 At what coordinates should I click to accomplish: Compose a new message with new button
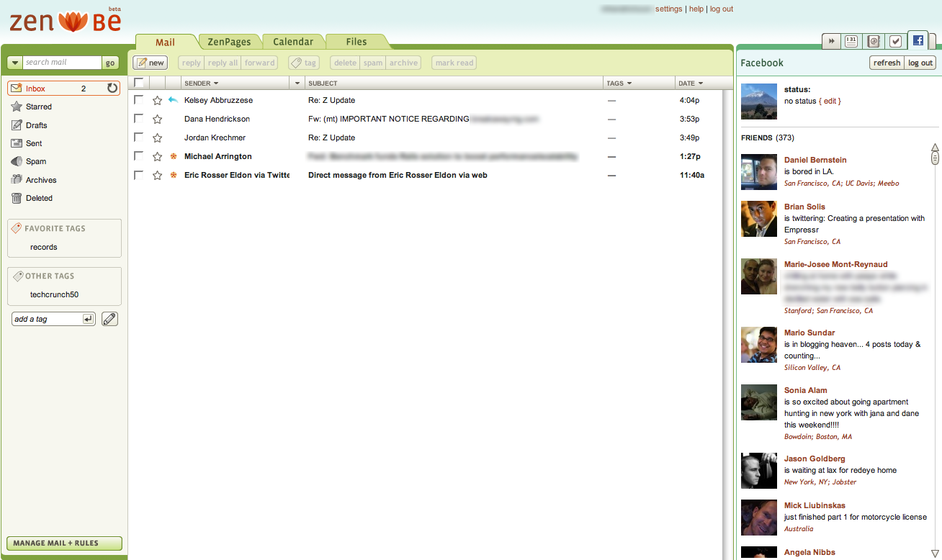click(x=150, y=63)
